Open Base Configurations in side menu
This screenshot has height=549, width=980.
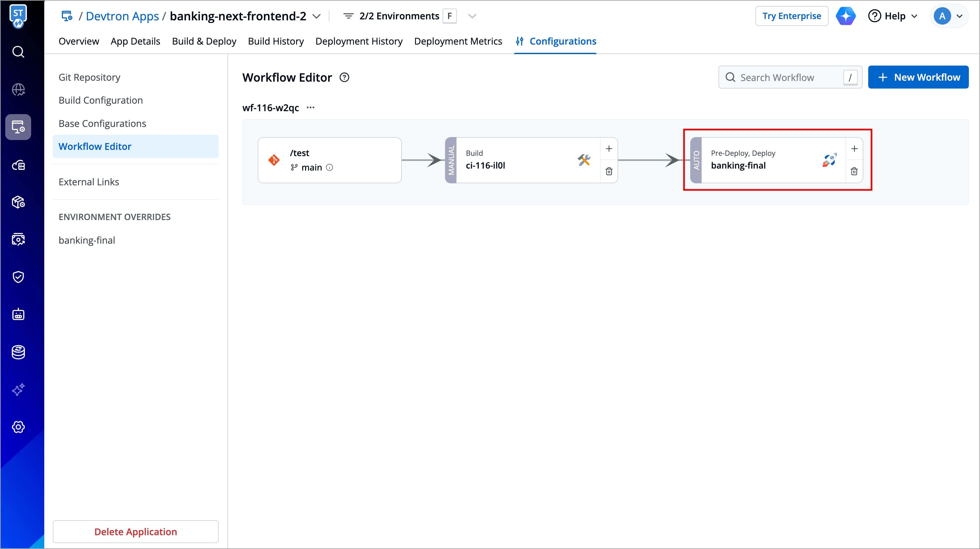coord(102,123)
